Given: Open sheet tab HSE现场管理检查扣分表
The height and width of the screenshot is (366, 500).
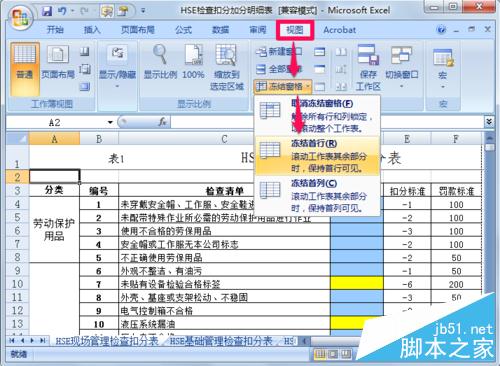Looking at the screenshot, I should (x=107, y=341).
